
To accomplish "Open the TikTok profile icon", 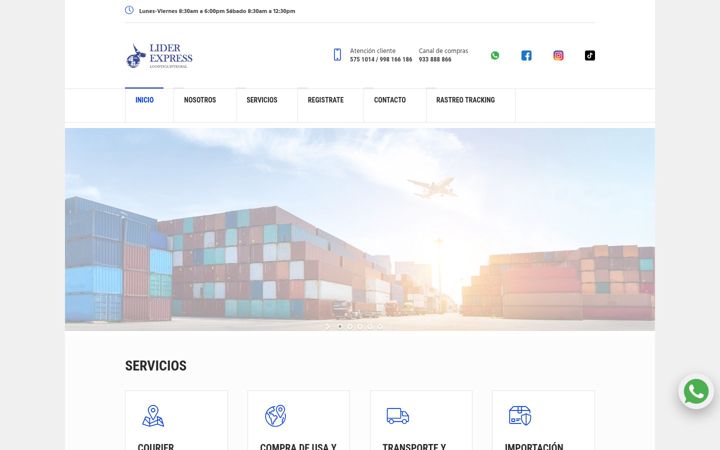I will click(x=590, y=56).
